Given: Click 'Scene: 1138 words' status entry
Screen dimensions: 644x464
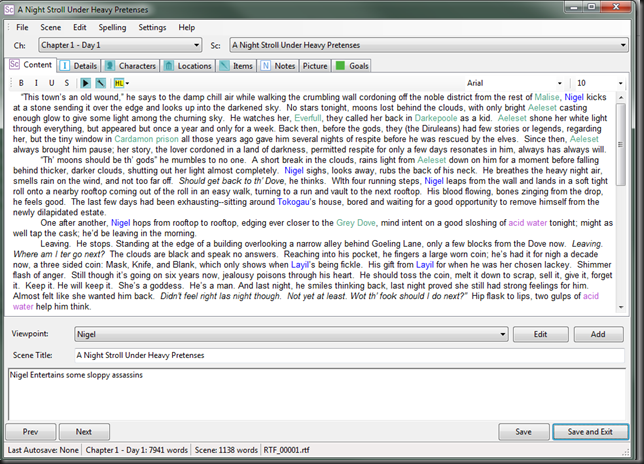Looking at the screenshot, I should (x=226, y=450).
